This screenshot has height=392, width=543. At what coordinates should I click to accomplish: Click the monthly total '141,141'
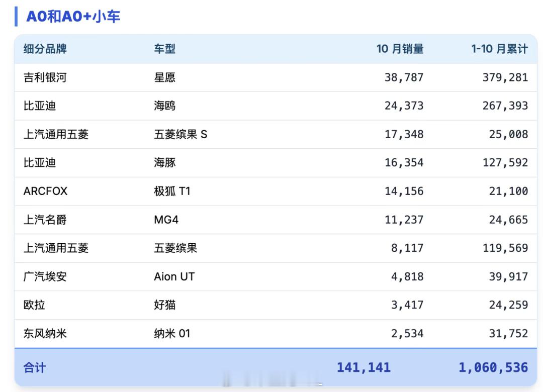tap(364, 367)
